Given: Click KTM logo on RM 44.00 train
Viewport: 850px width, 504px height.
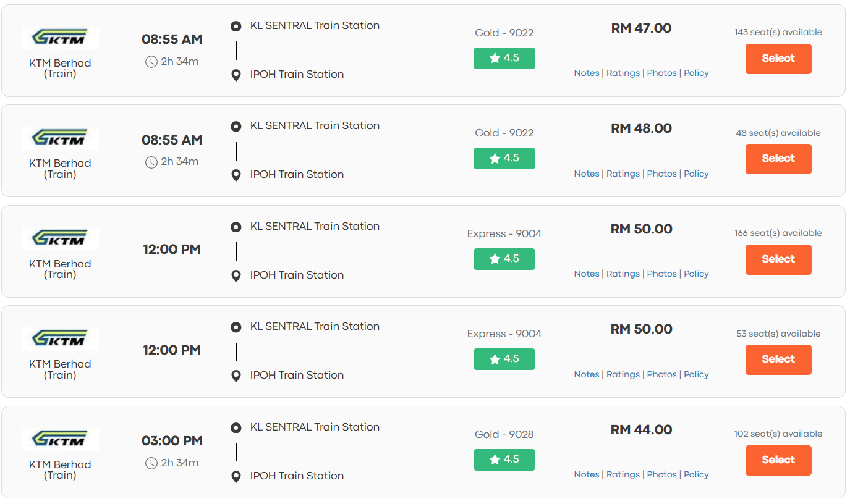Looking at the screenshot, I should point(60,439).
